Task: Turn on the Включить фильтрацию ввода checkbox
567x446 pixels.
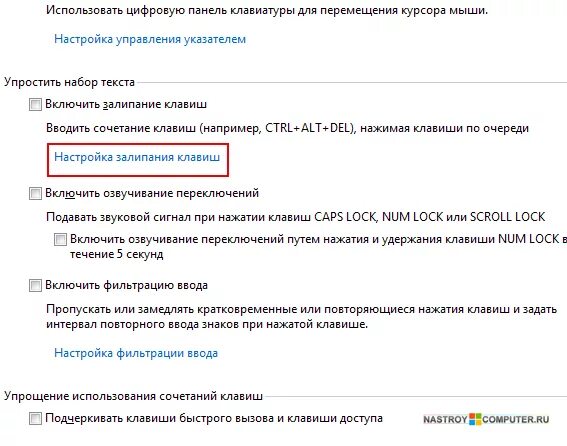Action: coord(35,285)
